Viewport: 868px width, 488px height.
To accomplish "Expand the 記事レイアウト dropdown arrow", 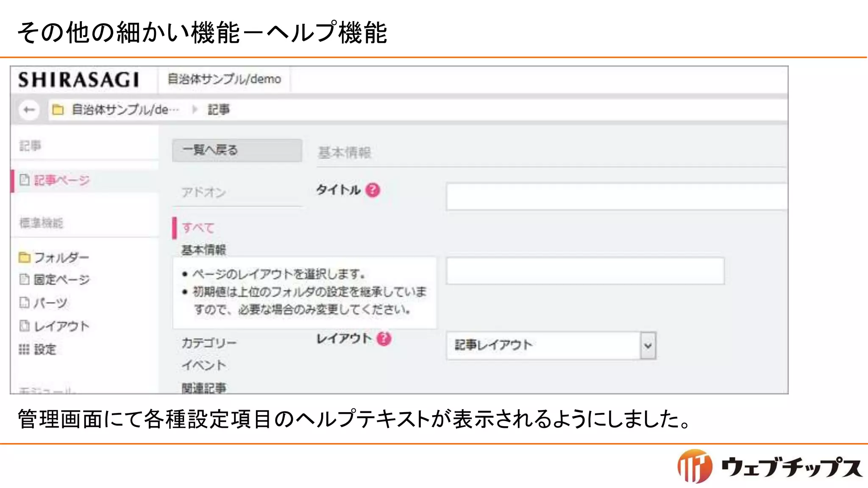I will (x=648, y=346).
